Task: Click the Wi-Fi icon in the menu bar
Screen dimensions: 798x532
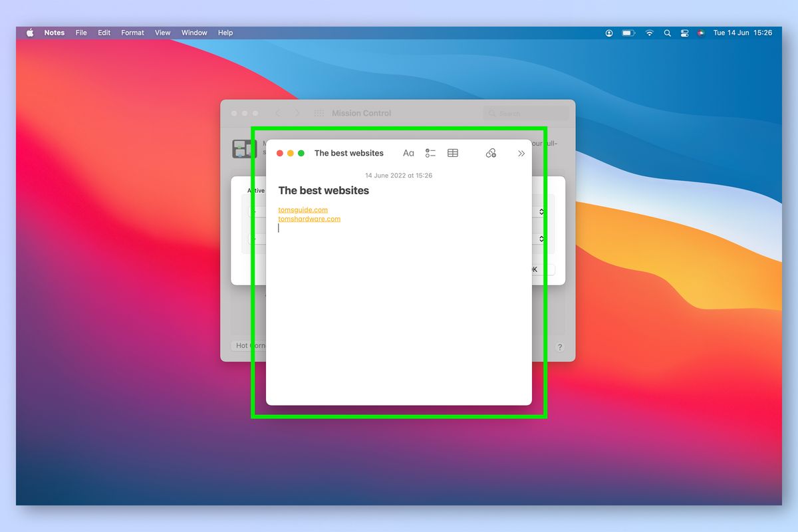Action: [x=649, y=33]
